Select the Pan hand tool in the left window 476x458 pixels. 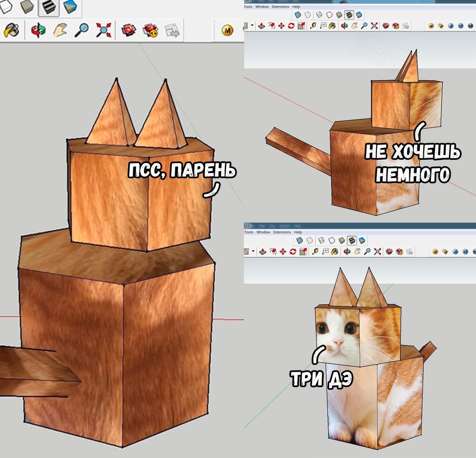point(60,31)
